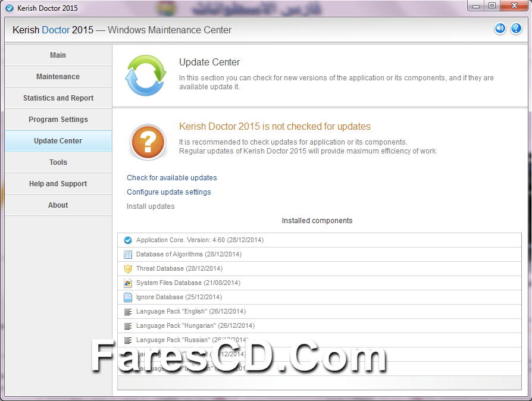532x401 pixels.
Task: Open Help and Support
Action: click(58, 183)
